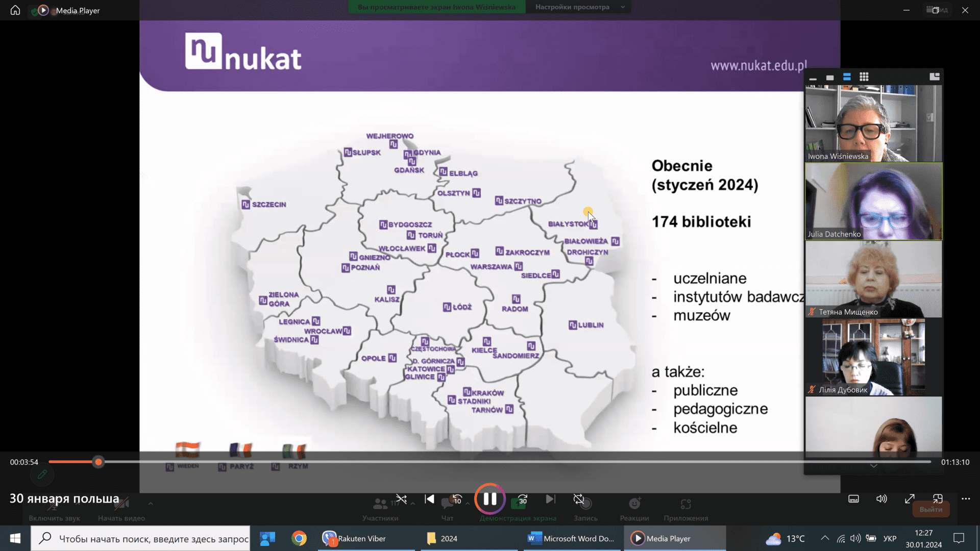
Task: Jump to the next track
Action: 550,499
